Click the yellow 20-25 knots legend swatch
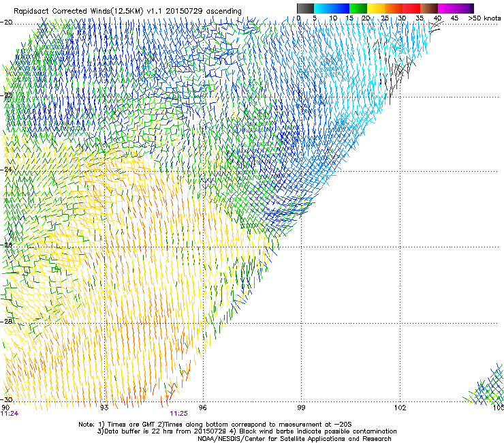504x443 pixels. [x=376, y=8]
